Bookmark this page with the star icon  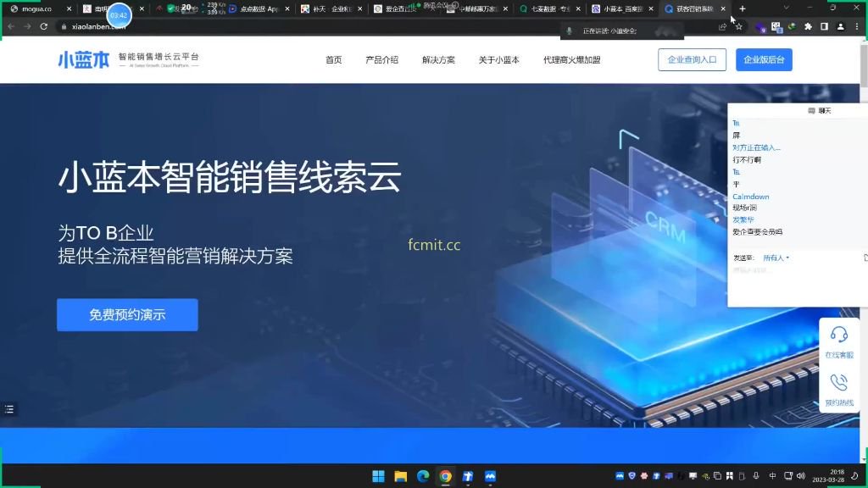click(738, 26)
